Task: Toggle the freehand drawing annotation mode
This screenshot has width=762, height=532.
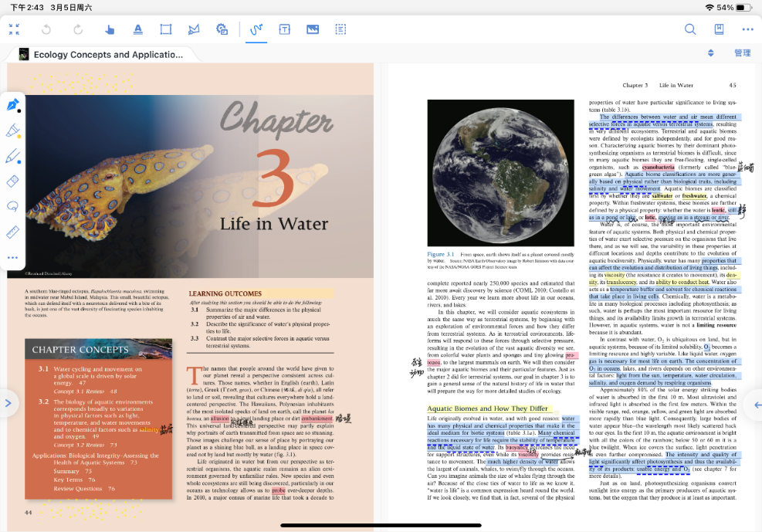Action: point(256,29)
